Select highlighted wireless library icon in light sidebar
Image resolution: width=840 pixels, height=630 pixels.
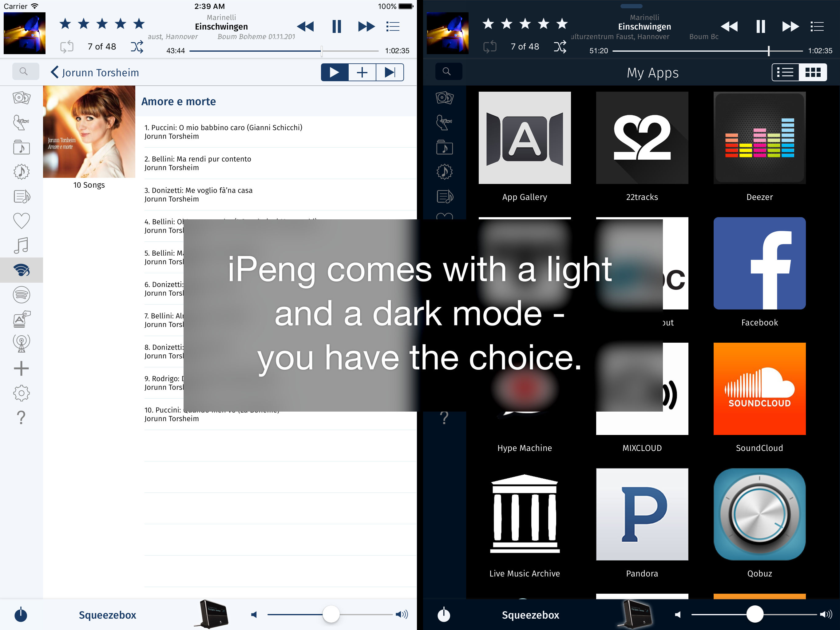click(21, 270)
